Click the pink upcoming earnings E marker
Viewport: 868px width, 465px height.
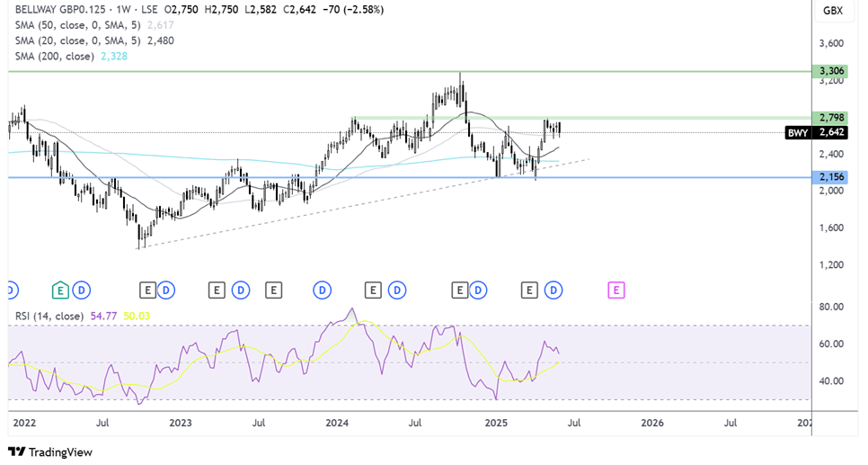[616, 290]
